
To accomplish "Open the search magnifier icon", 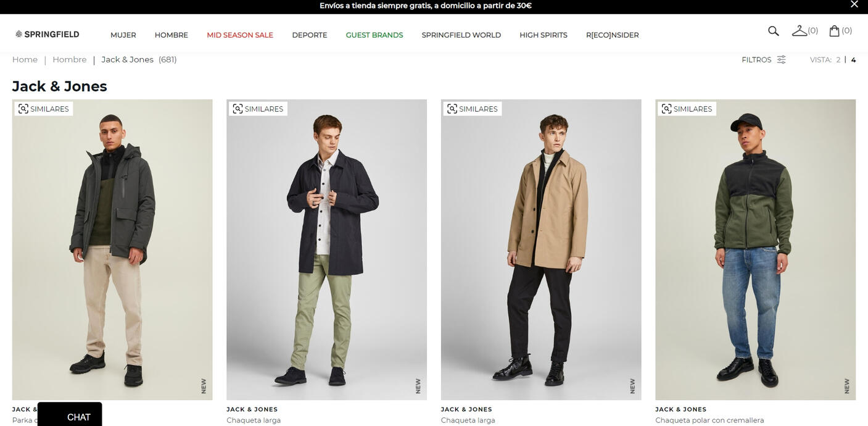I will 773,31.
